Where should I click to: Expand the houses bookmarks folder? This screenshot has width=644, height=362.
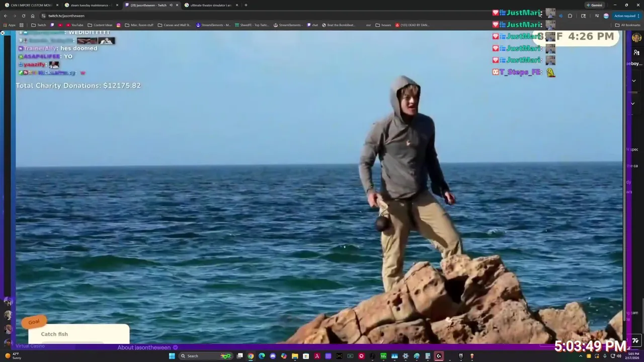tap(383, 25)
